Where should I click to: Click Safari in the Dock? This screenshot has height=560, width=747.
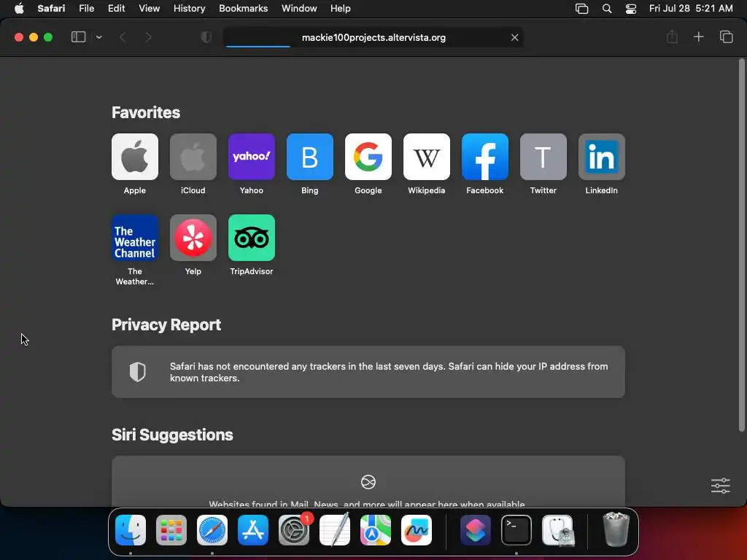[212, 530]
